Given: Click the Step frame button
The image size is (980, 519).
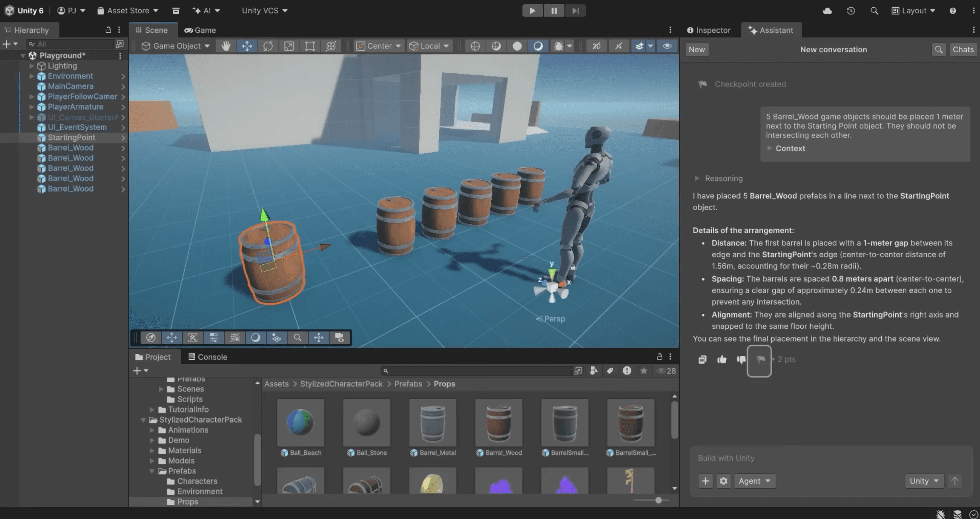Looking at the screenshot, I should pos(575,11).
